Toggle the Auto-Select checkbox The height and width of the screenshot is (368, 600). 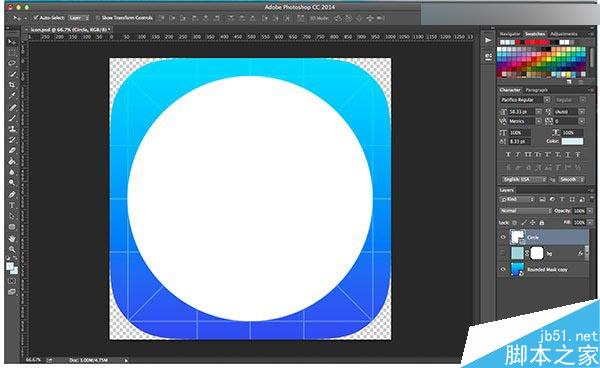pos(36,18)
